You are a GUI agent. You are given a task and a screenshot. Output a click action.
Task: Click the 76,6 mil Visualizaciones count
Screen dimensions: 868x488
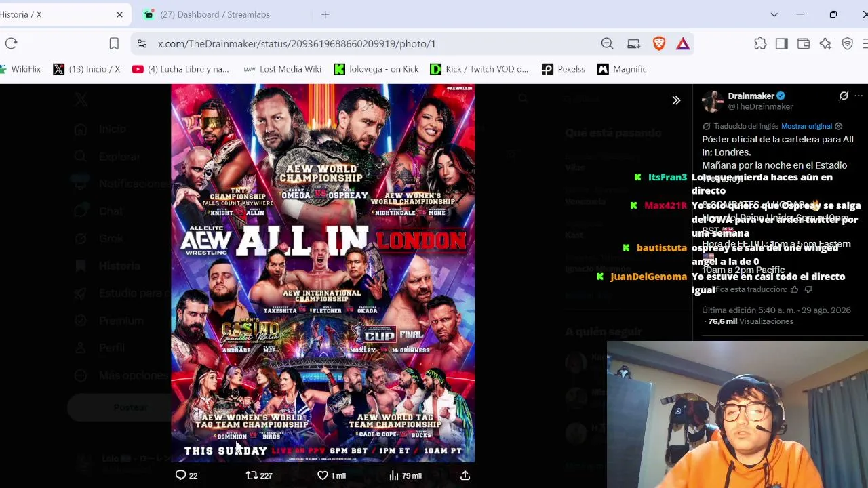(x=751, y=321)
